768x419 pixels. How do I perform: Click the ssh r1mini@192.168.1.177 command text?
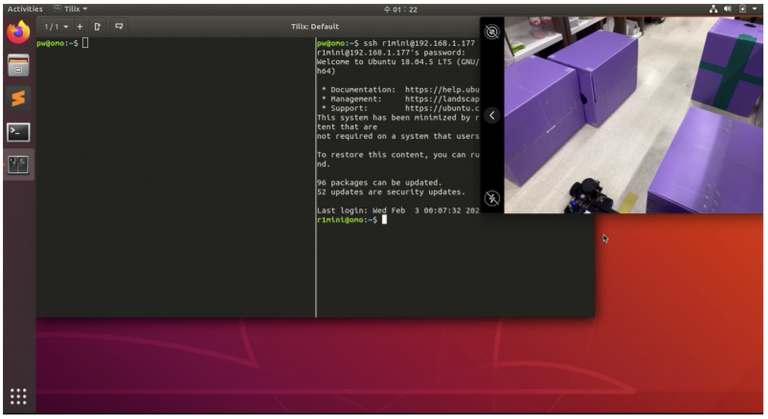419,43
